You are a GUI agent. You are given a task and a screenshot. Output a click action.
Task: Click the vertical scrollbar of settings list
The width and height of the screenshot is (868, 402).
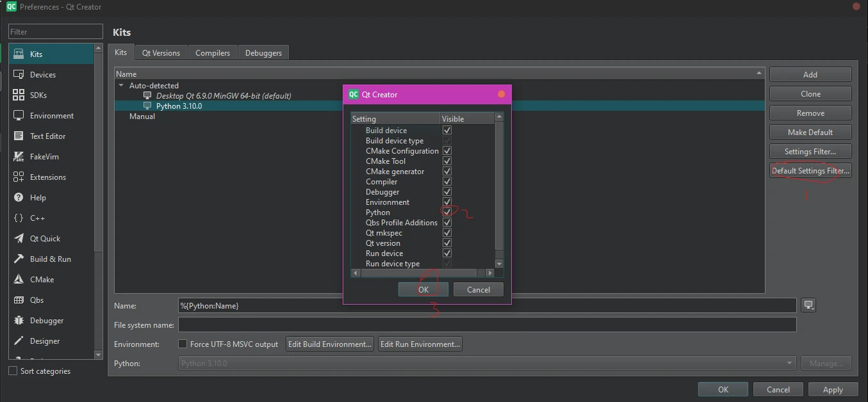point(500,186)
